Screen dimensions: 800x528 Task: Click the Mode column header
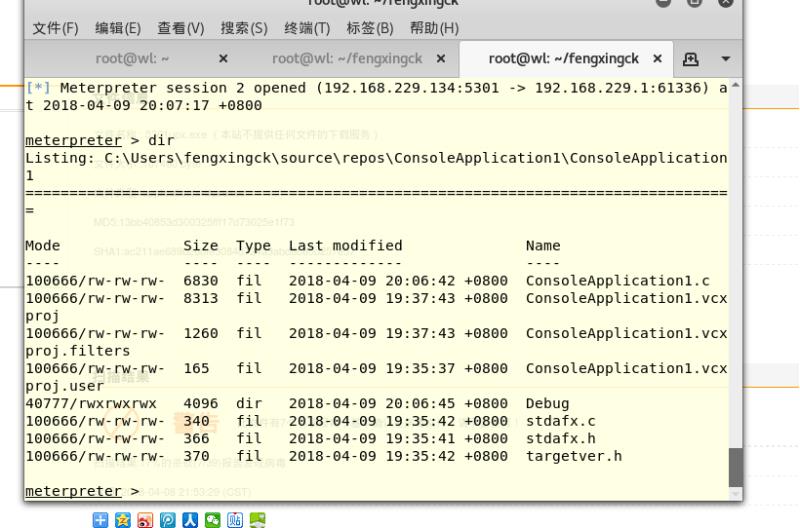click(42, 246)
